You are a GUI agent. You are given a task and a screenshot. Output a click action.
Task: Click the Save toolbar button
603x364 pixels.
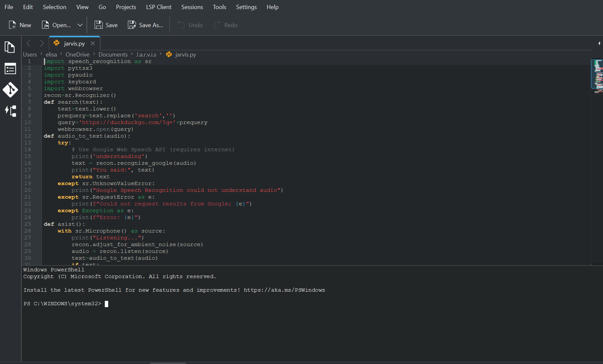click(106, 25)
